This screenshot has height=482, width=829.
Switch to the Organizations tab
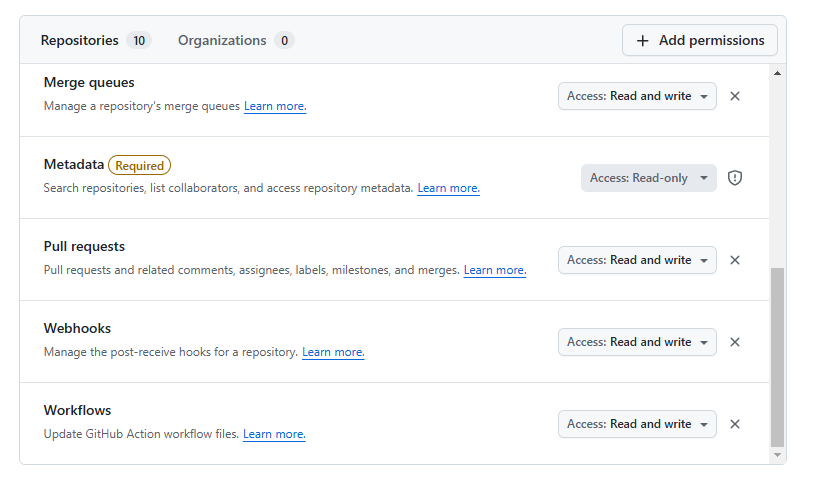click(235, 41)
